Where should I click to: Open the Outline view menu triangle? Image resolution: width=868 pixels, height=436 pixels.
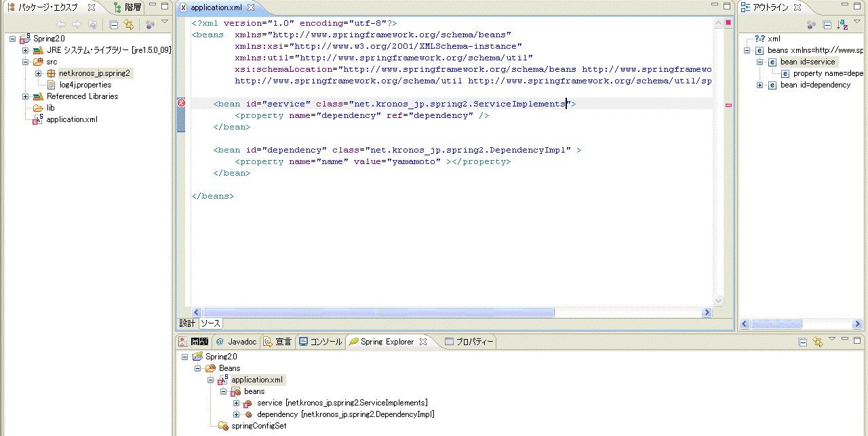click(857, 22)
